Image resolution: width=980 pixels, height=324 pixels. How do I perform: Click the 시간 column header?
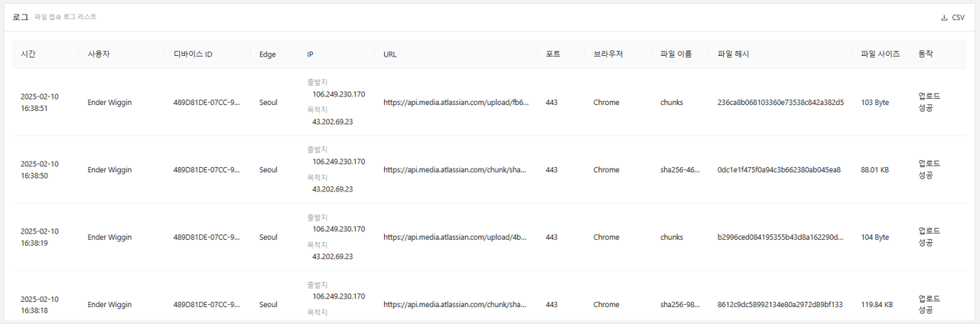click(x=28, y=54)
